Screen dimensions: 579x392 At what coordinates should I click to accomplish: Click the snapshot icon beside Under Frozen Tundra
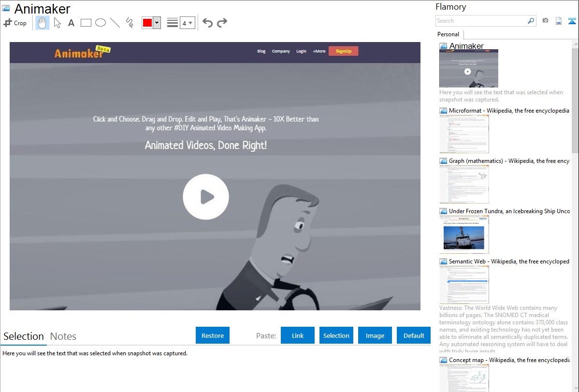(443, 211)
